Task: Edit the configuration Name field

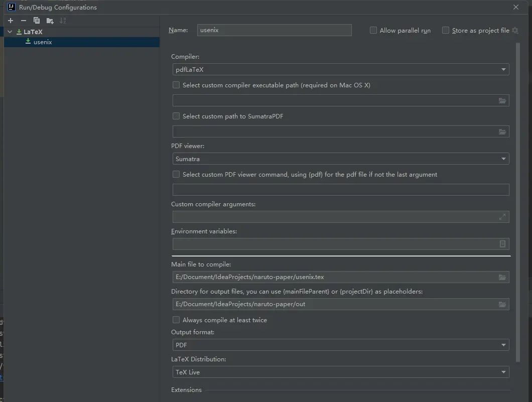Action: [274, 30]
